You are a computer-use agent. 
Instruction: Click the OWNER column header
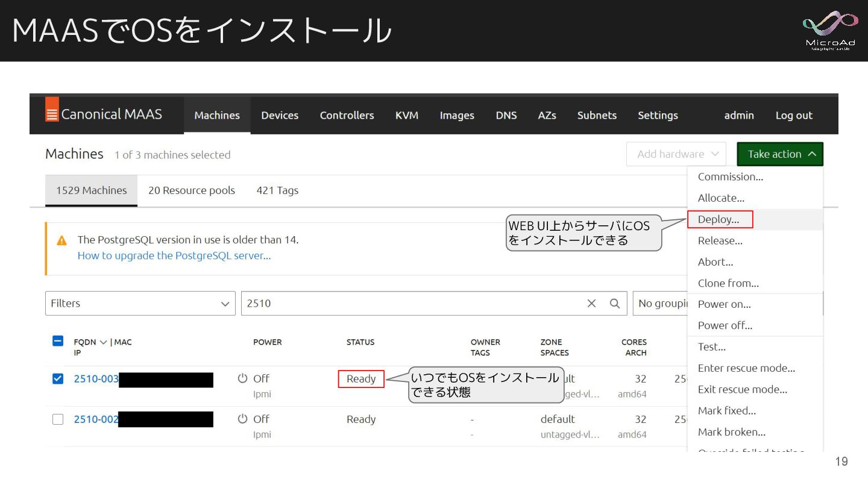click(485, 342)
